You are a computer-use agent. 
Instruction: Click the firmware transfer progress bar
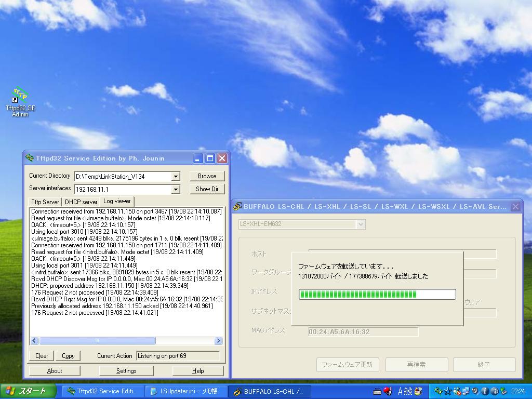(377, 294)
